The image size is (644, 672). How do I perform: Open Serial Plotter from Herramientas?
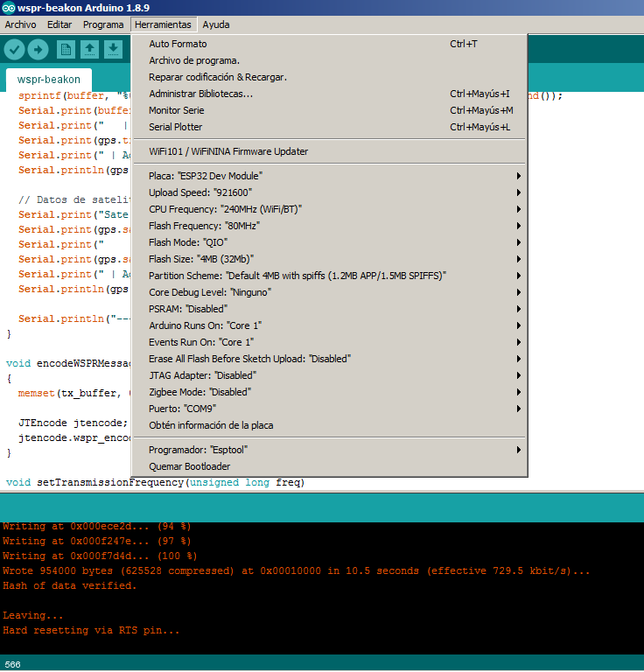coord(175,127)
